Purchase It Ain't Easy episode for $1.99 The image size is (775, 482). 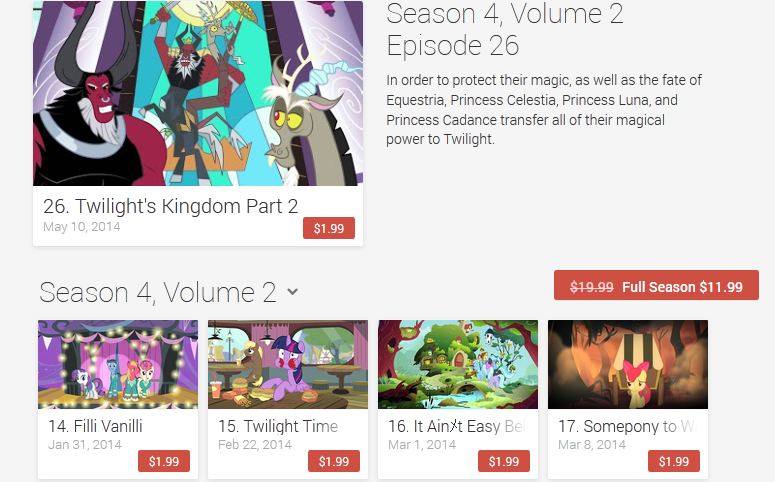click(x=504, y=461)
